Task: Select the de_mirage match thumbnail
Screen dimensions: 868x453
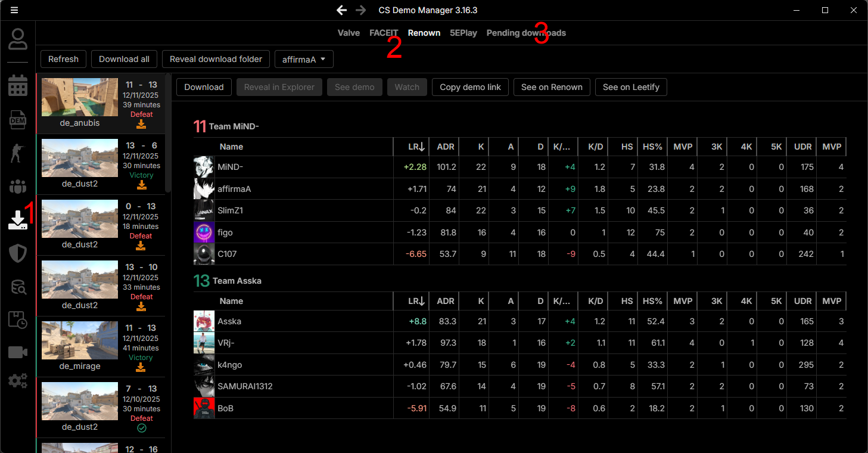Action: 80,342
